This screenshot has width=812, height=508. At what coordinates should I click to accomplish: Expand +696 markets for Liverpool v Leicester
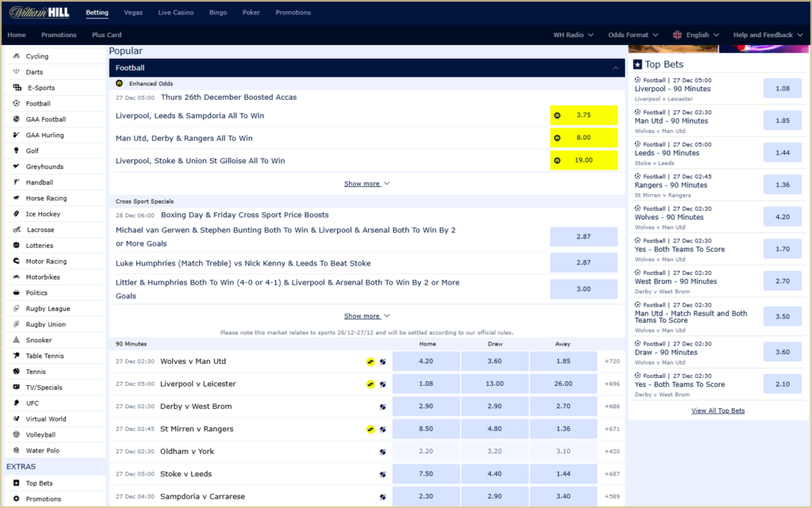click(612, 384)
